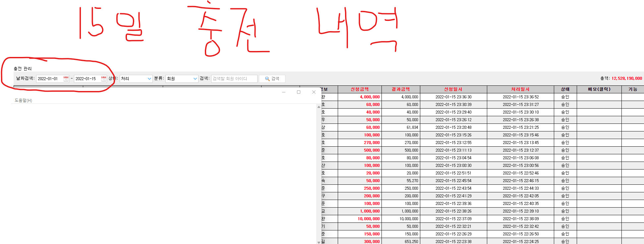Viewport: 644px width, 244px height.
Task: Expand the 상태 dropdown showing 처리
Action: pyautogui.click(x=149, y=79)
